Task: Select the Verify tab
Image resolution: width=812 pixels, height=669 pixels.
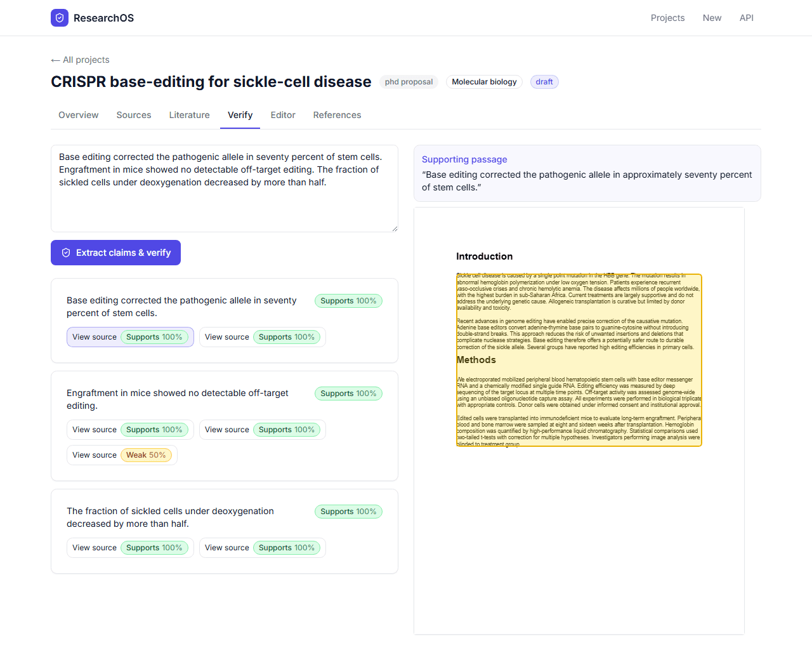Action: coord(240,115)
